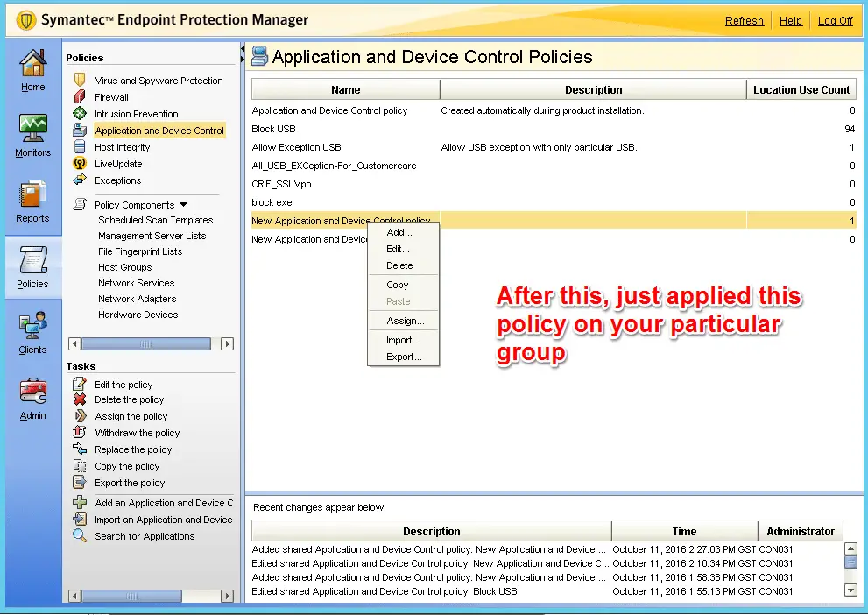The image size is (868, 615).
Task: Click the Policies list scroll-left arrow
Action: [x=74, y=343]
